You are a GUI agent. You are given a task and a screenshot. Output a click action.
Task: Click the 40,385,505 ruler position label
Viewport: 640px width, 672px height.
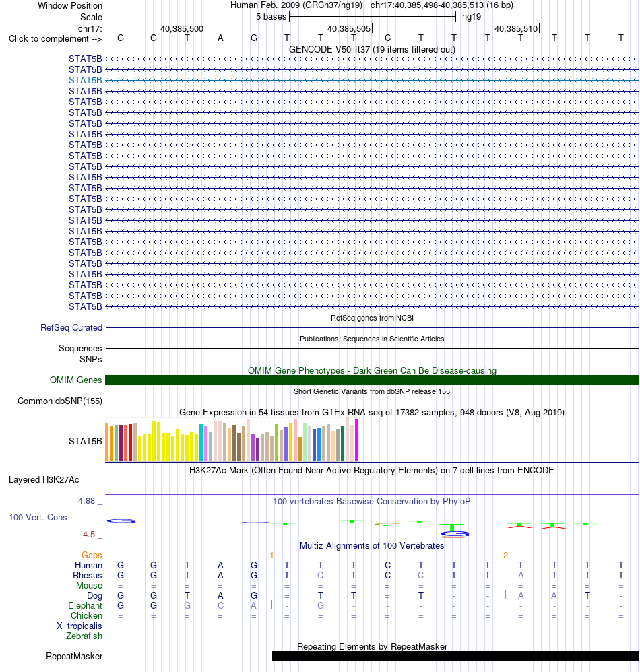point(349,29)
